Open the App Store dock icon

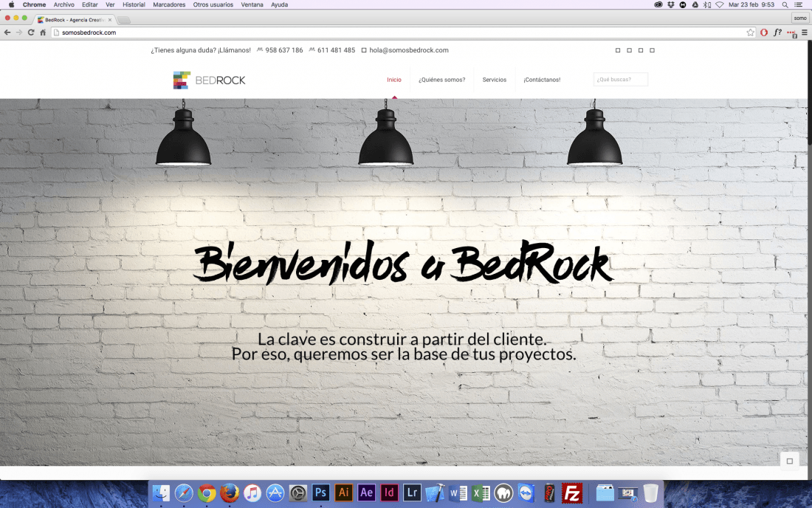(x=275, y=493)
